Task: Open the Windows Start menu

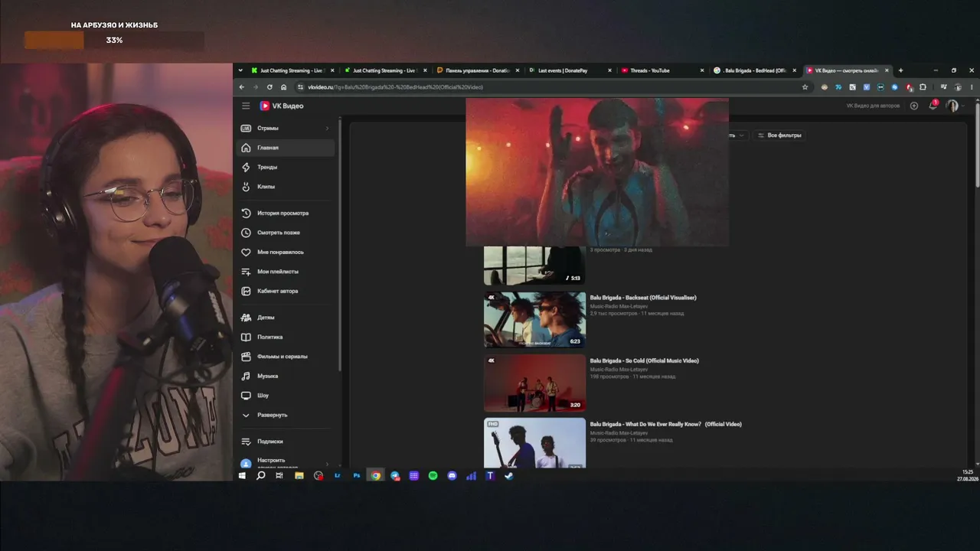Action: coord(242,476)
